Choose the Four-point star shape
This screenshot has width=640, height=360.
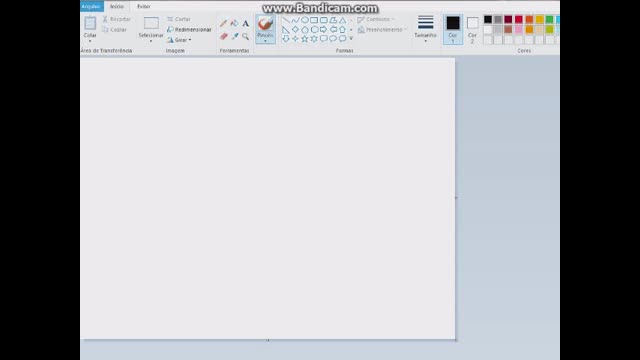pyautogui.click(x=295, y=39)
